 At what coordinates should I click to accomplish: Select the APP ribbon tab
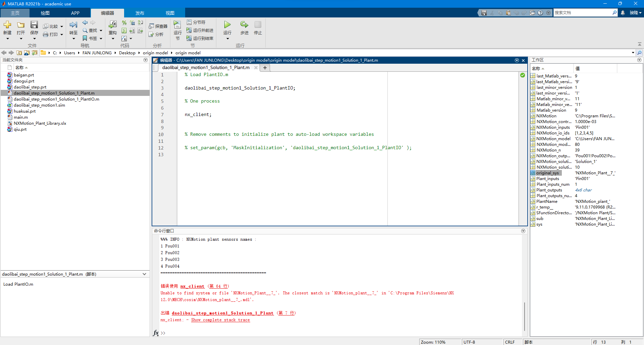pyautogui.click(x=75, y=13)
